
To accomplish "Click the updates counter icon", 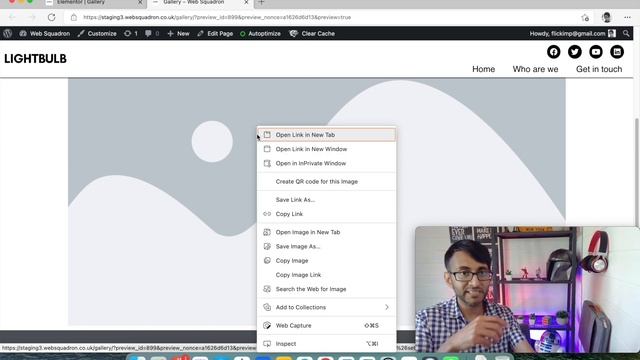I will pos(131,33).
